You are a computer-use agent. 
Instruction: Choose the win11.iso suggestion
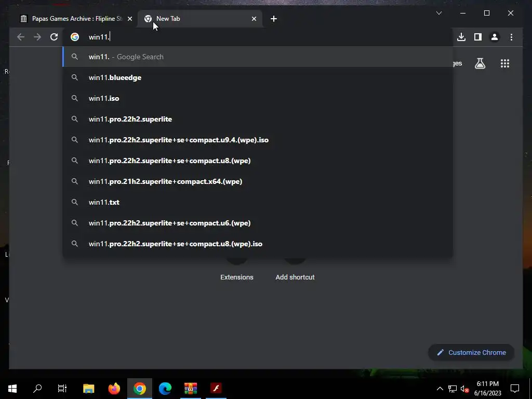coord(258,98)
